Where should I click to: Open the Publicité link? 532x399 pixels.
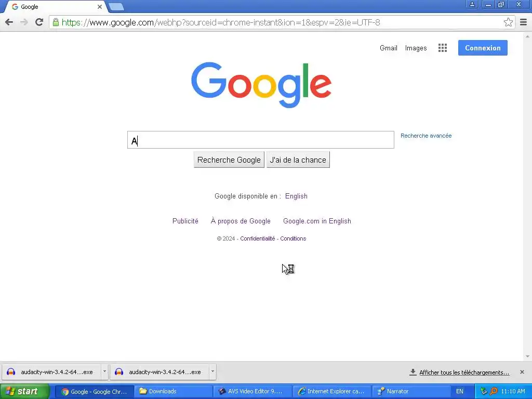tap(185, 221)
